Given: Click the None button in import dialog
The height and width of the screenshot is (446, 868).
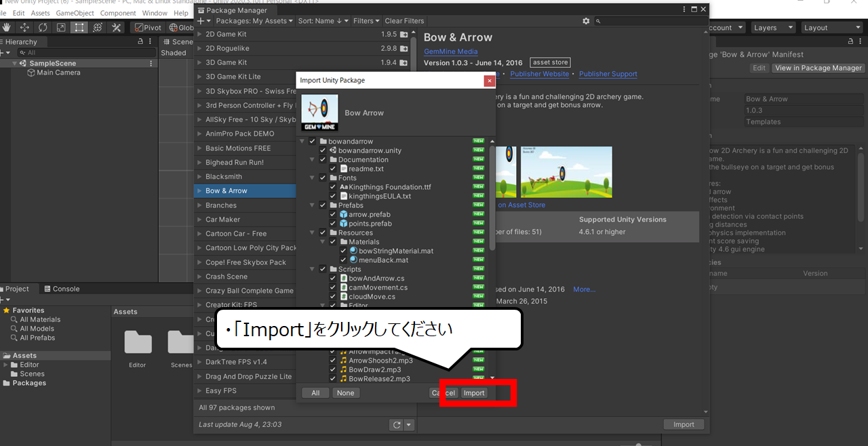Looking at the screenshot, I should (x=345, y=393).
